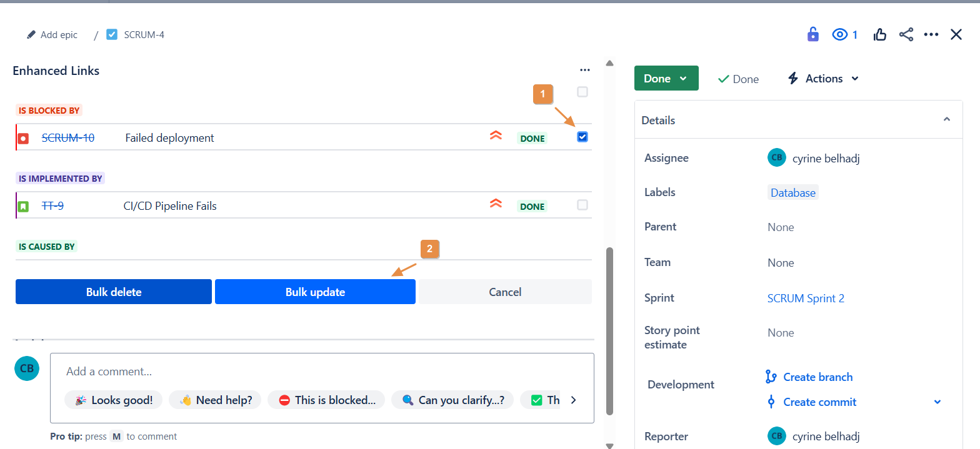
Task: Click Create branch in Development
Action: click(817, 377)
